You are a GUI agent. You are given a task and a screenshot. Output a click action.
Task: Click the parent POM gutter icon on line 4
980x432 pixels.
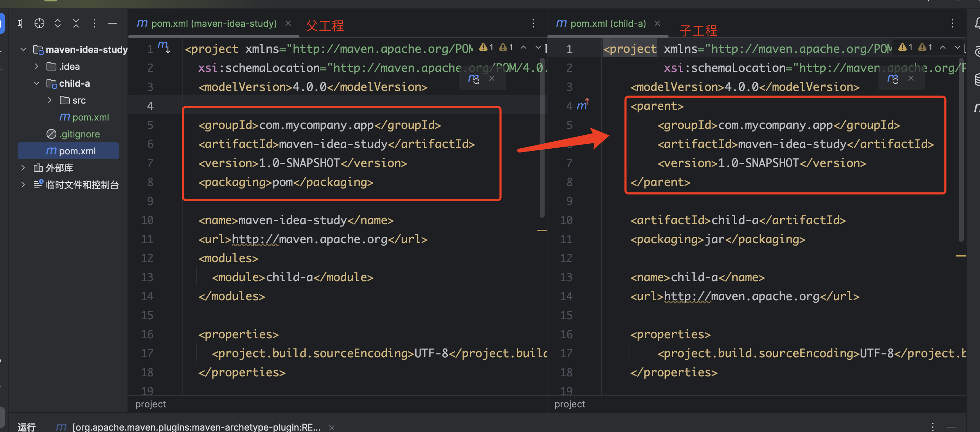click(x=582, y=105)
